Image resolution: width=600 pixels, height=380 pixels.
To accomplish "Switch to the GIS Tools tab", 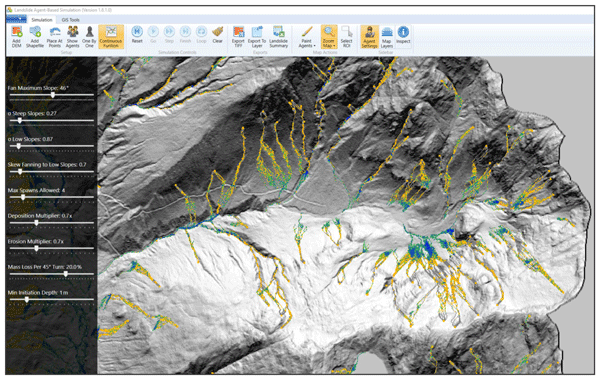I will [71, 20].
